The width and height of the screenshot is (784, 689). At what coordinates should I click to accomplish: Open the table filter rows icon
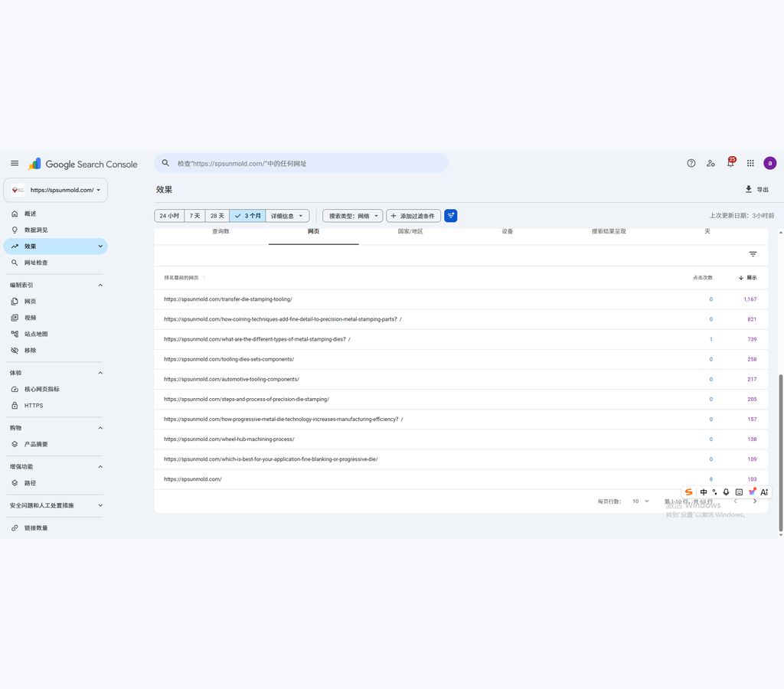pos(753,254)
